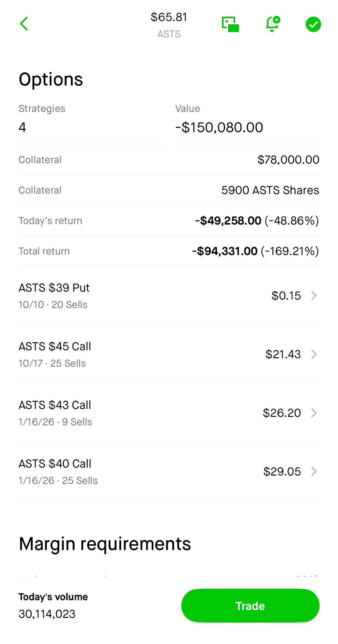Tap the Strategies count cell
Image resolution: width=338 pixels, height=644 pixels.
[x=90, y=121]
